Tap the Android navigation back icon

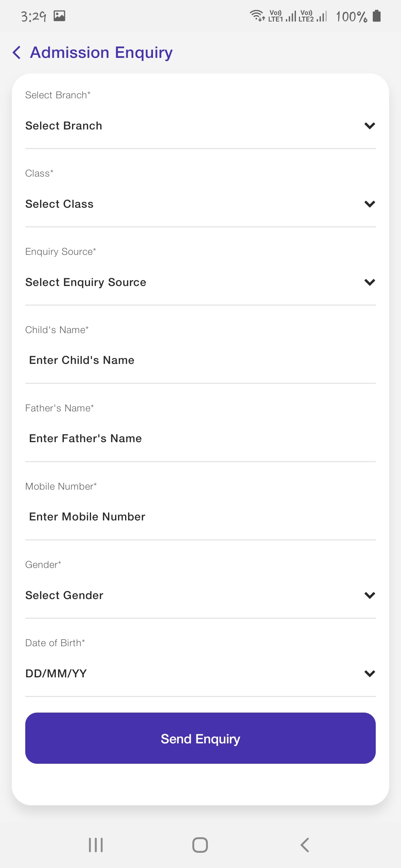(304, 845)
